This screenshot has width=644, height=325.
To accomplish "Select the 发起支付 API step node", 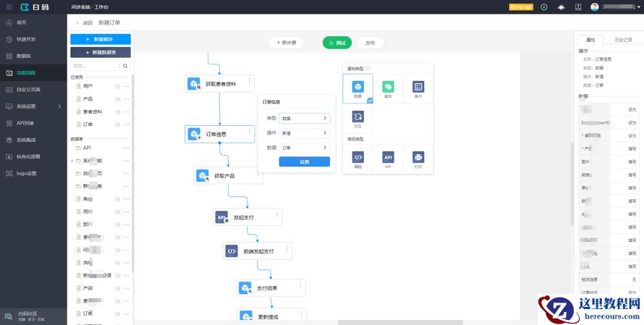I will [247, 217].
